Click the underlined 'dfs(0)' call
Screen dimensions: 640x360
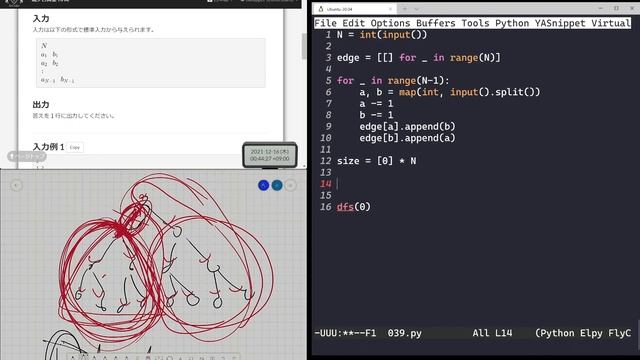(353, 207)
